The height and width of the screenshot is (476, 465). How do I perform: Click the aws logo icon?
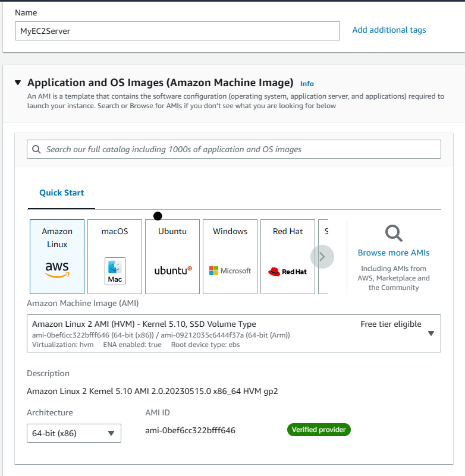click(x=57, y=270)
